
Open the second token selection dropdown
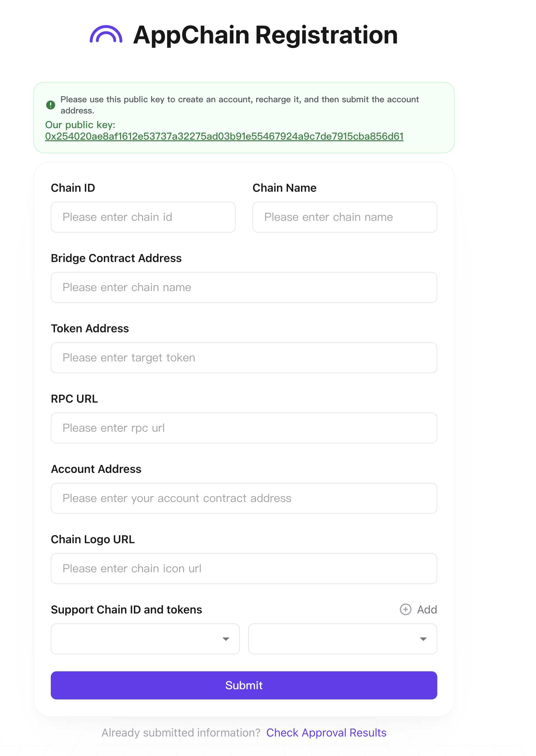tap(343, 639)
